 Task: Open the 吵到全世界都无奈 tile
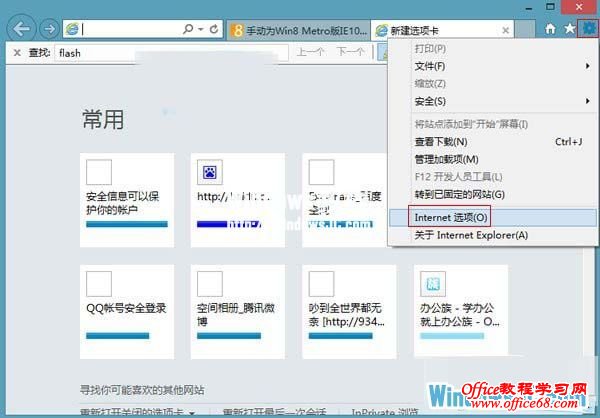pyautogui.click(x=349, y=312)
